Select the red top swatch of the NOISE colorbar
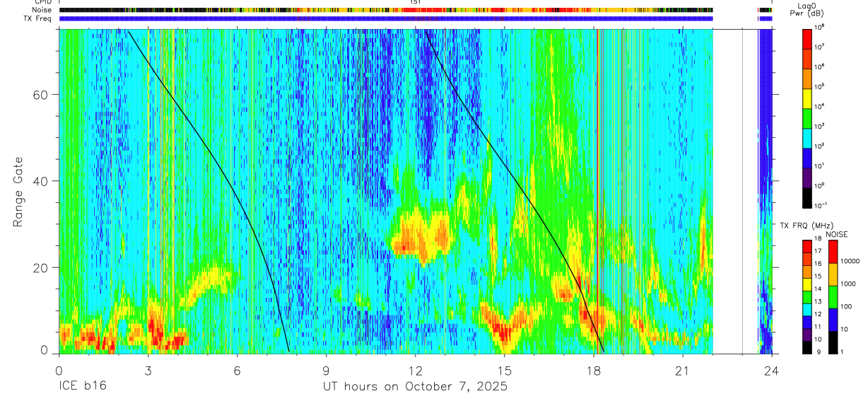The image size is (868, 401). (833, 252)
